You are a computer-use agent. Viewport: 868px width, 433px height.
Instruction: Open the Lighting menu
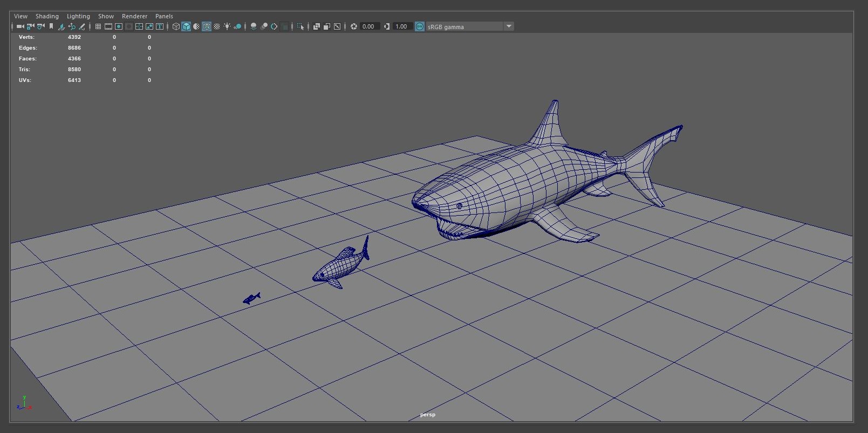pos(78,16)
